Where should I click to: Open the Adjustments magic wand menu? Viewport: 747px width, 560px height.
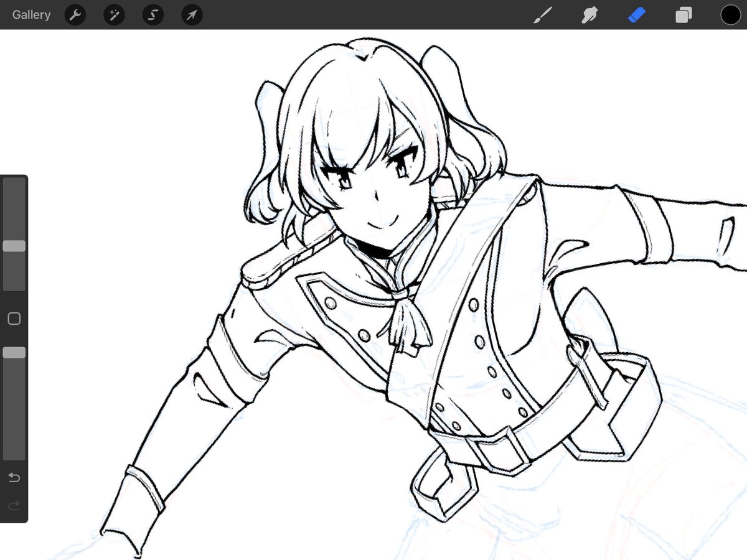[x=114, y=15]
